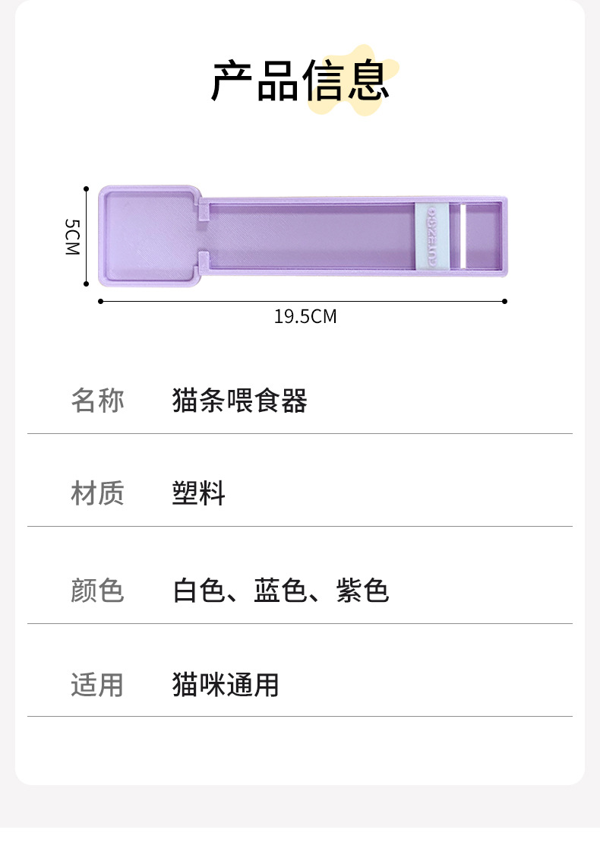Click the 材质 row label

point(97,493)
